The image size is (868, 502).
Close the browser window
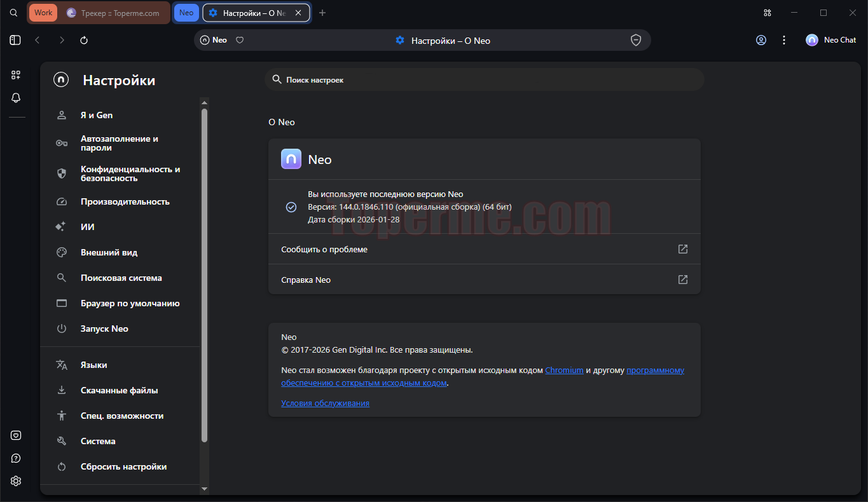[853, 13]
